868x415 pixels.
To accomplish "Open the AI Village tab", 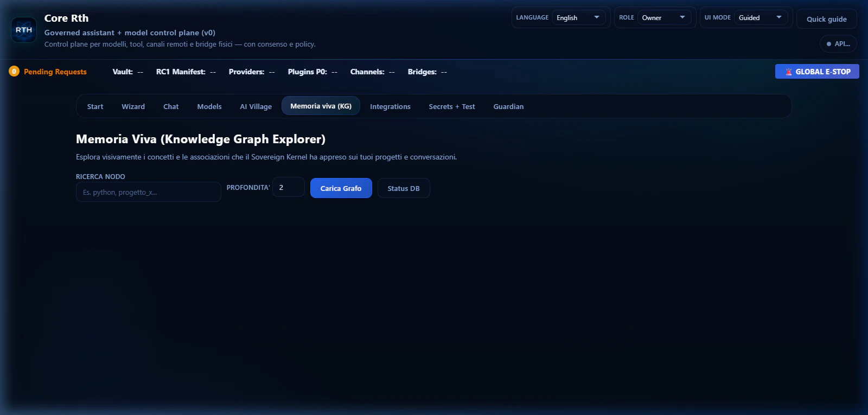I will (256, 106).
